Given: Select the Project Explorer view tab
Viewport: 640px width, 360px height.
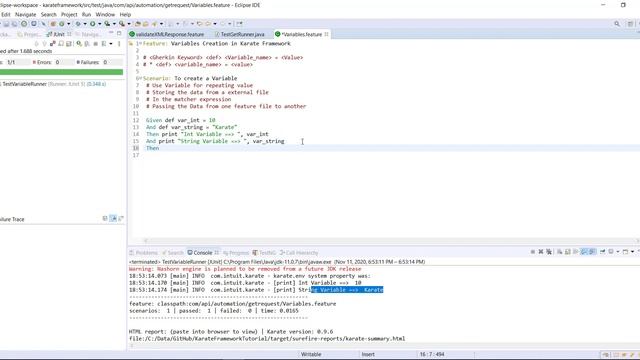Looking at the screenshot, I should (x=29, y=34).
